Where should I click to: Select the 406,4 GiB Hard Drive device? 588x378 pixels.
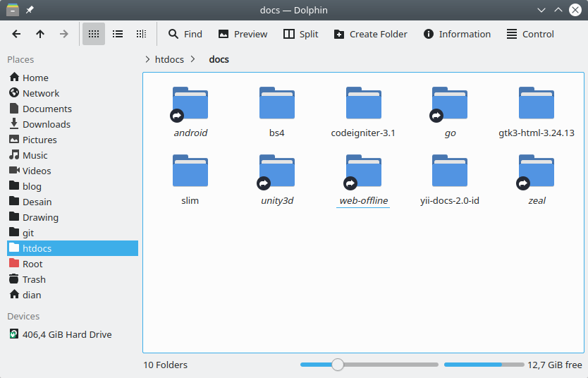67,334
